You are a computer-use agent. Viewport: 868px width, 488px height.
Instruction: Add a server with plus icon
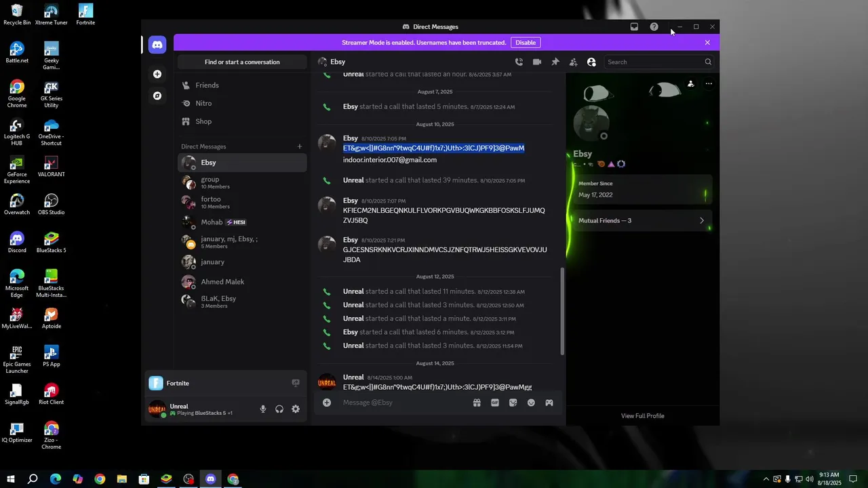pyautogui.click(x=157, y=74)
